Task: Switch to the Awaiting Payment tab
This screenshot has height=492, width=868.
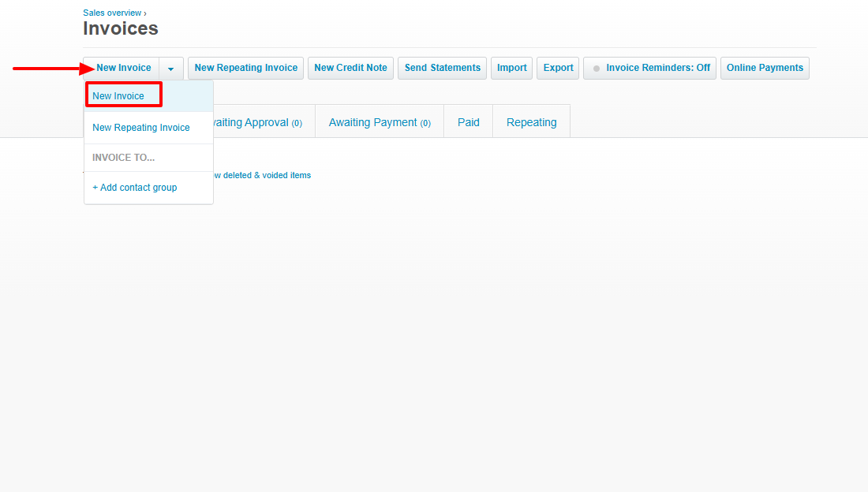Action: [x=379, y=121]
